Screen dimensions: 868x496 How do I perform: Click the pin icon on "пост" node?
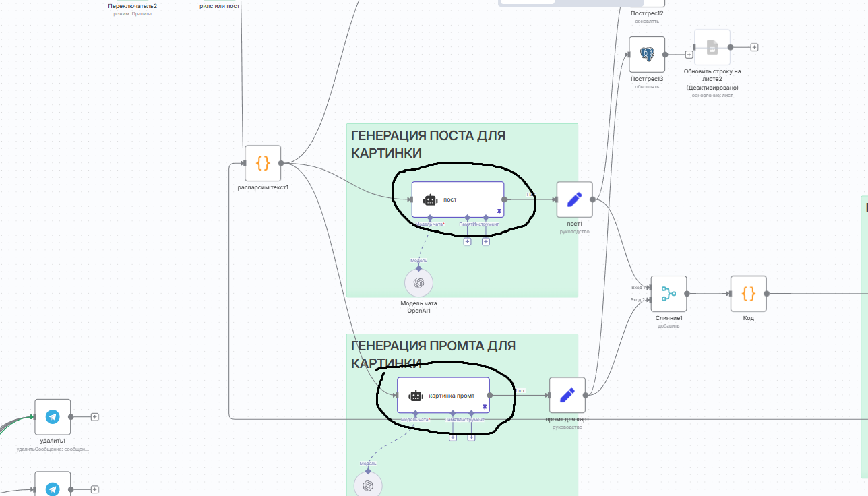pos(499,211)
